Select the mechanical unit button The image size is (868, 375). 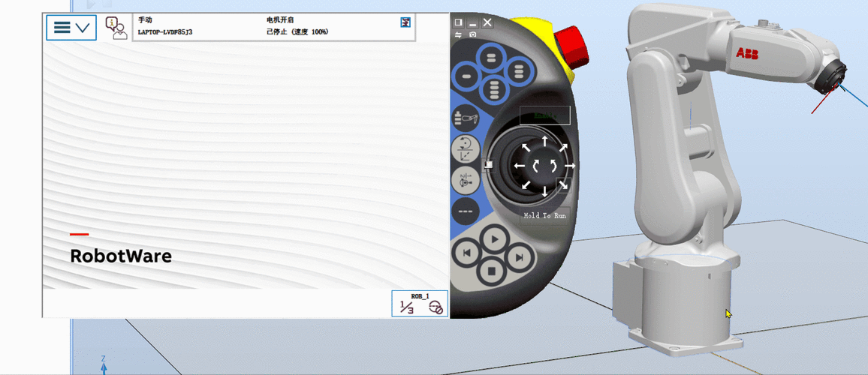[465, 117]
